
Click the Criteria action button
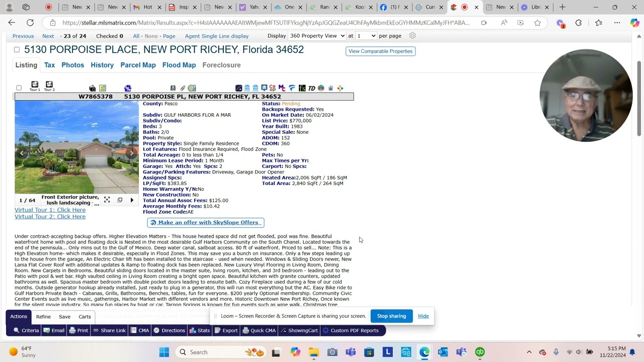point(26,330)
